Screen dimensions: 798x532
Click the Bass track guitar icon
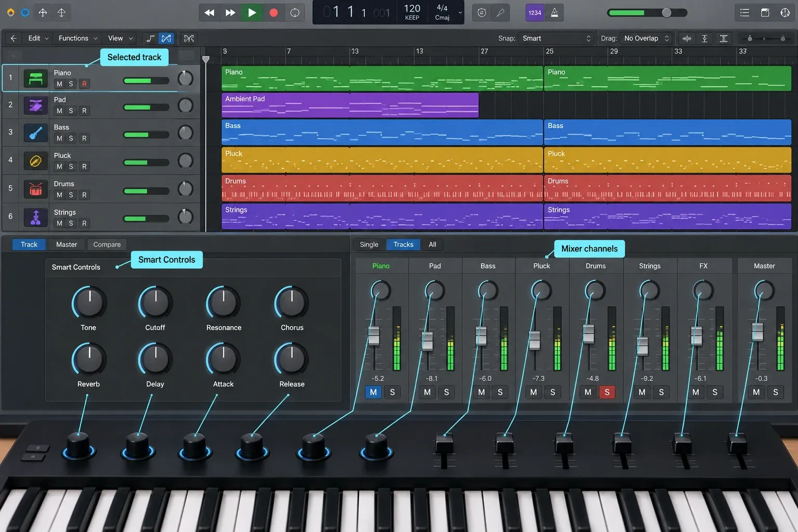(35, 133)
